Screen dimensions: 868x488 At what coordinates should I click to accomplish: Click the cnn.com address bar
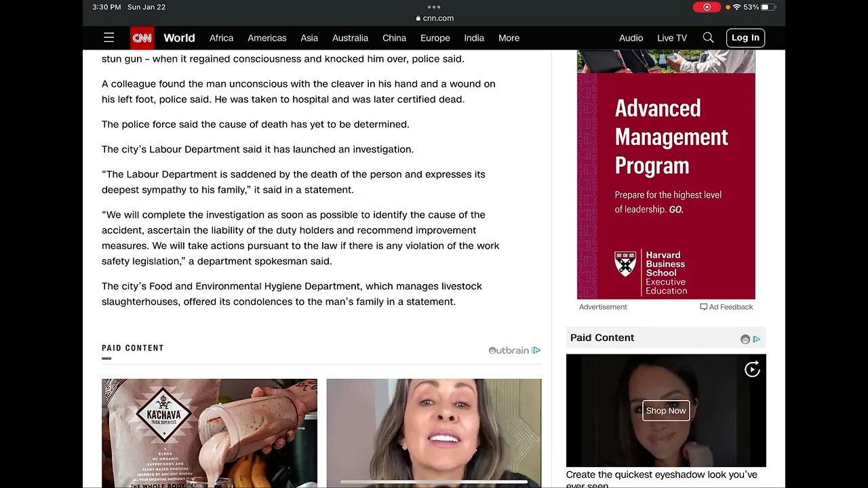(x=434, y=18)
